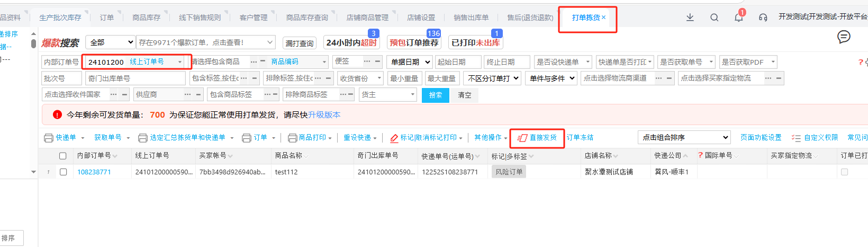Open the download icon in the top bar
This screenshot has width=868, height=247.
(690, 17)
